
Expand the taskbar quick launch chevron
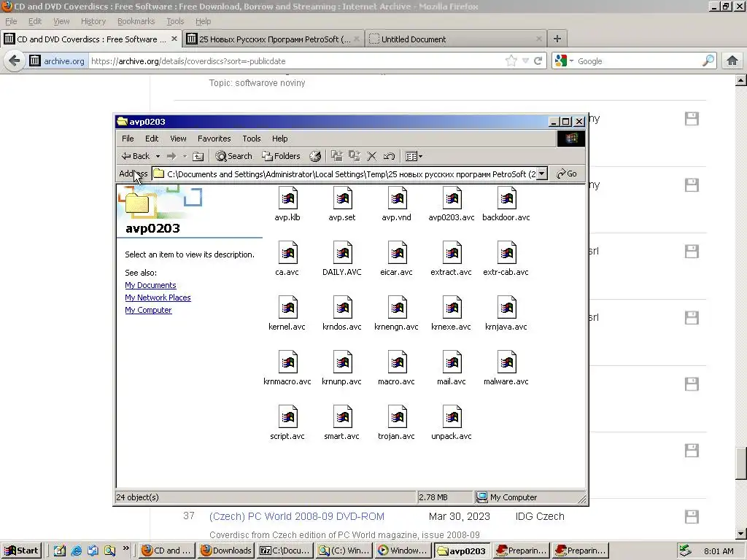(125, 548)
